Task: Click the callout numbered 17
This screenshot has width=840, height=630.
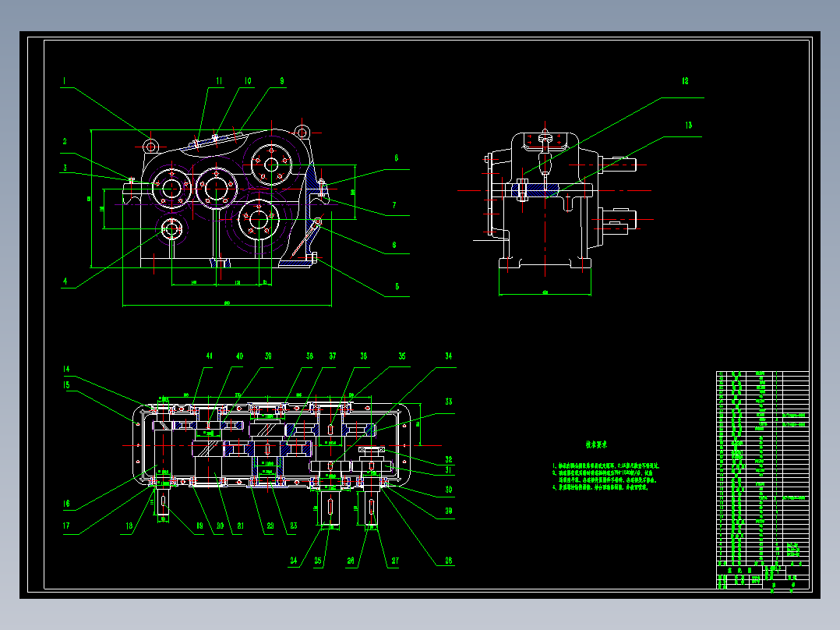Action: pyautogui.click(x=66, y=526)
